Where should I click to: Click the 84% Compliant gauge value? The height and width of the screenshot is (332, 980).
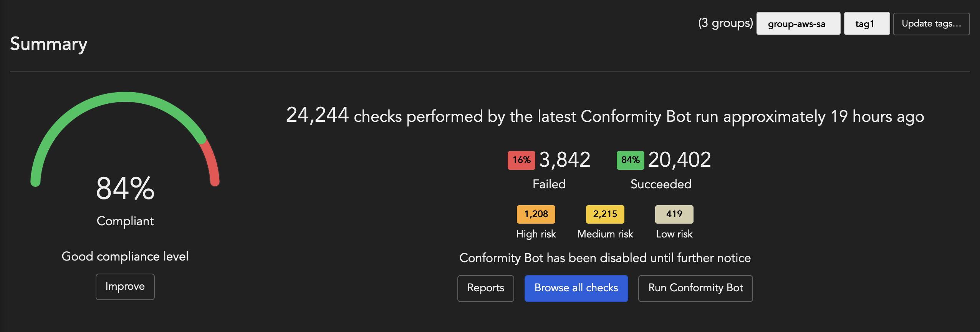click(125, 188)
